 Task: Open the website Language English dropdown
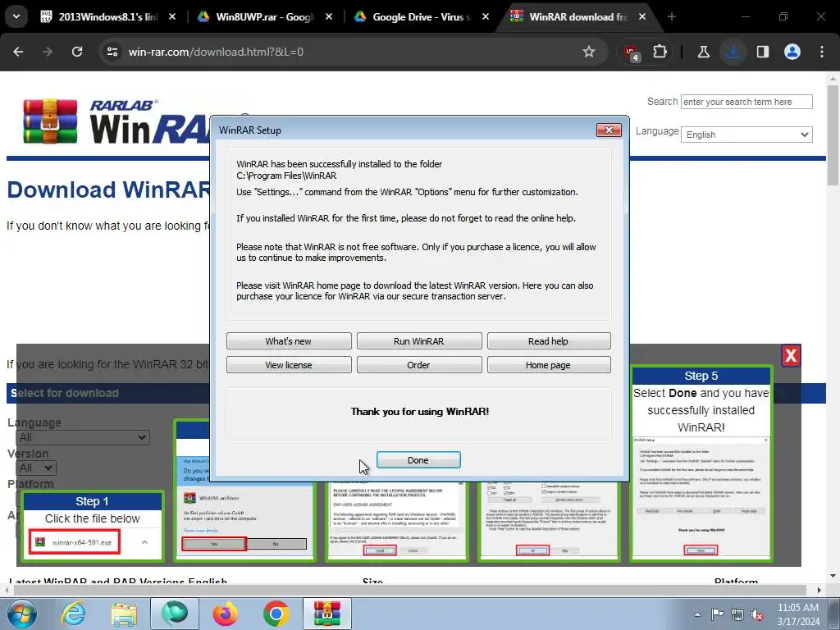tap(746, 135)
